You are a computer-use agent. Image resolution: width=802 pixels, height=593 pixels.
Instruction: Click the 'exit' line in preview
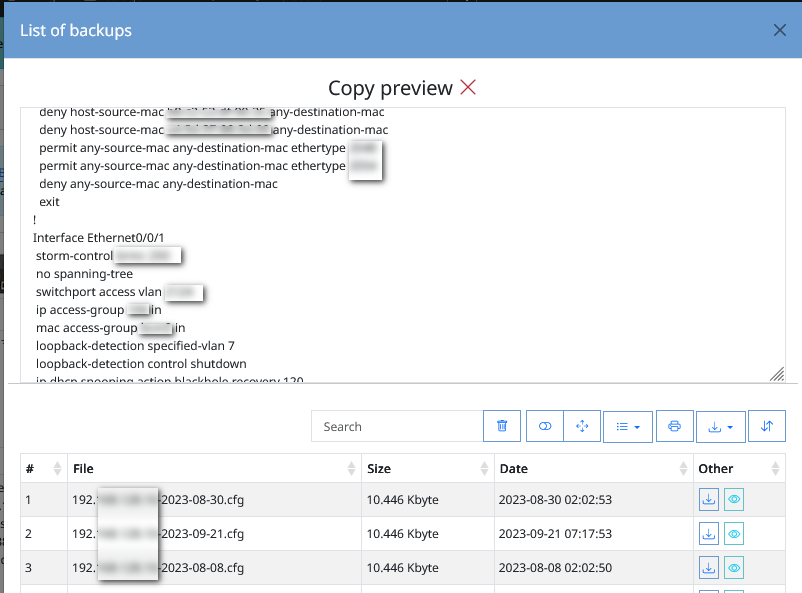pos(49,202)
